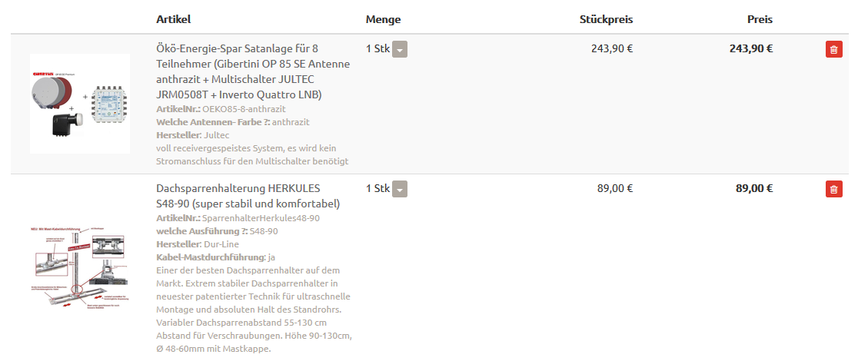Click the bold total price 89,00 €
Image resolution: width=868 pixels, height=361 pixels.
coord(753,188)
